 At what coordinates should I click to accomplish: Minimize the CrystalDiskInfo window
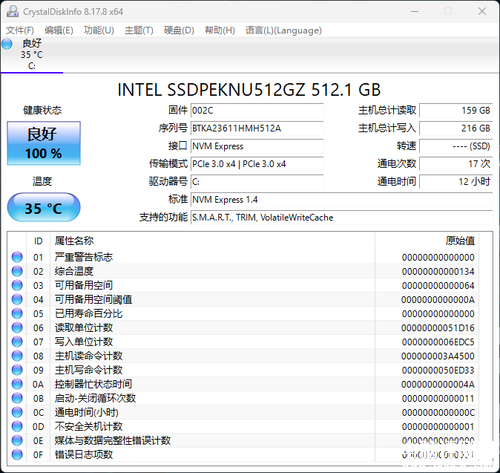(x=415, y=11)
